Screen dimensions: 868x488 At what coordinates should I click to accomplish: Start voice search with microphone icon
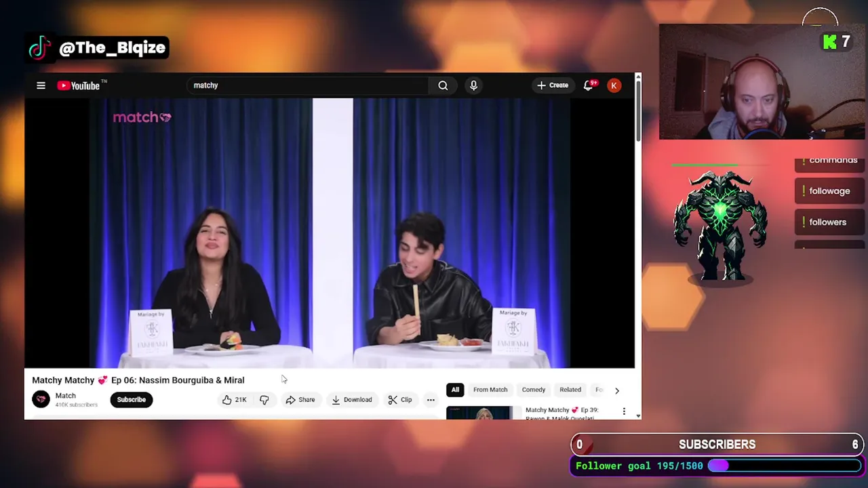click(473, 85)
